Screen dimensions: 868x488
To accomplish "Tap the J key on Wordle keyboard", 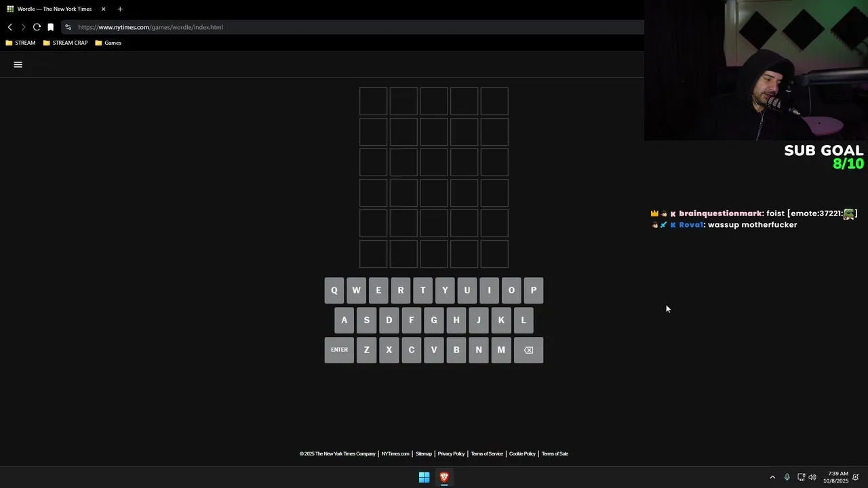I will tap(479, 320).
